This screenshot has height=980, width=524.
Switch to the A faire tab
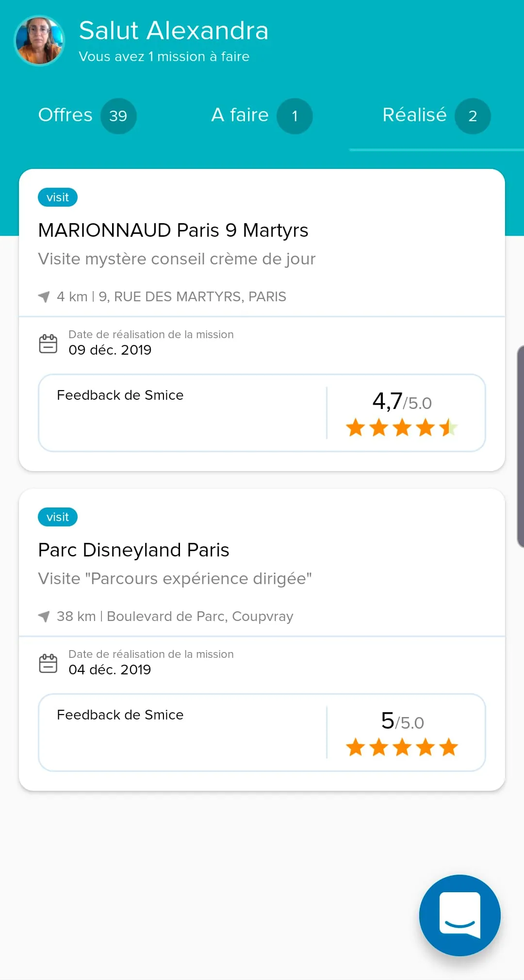240,115
